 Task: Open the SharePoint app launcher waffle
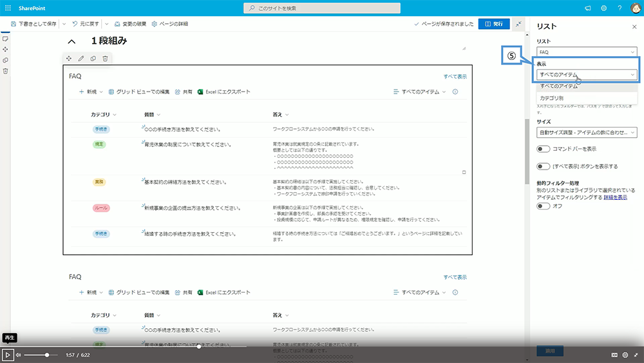(x=8, y=8)
